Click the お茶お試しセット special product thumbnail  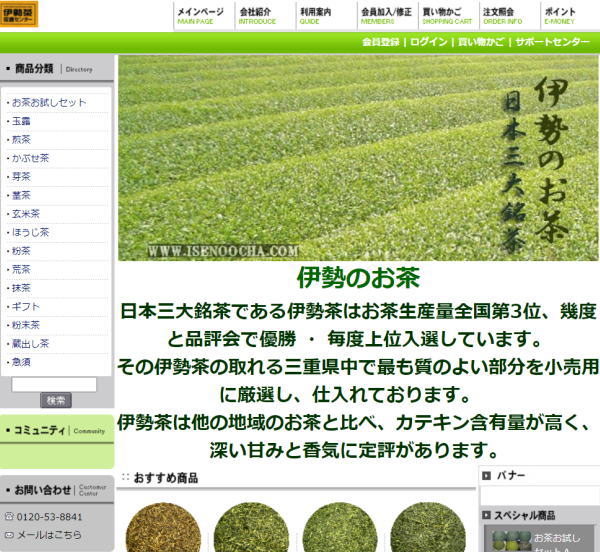click(510, 539)
